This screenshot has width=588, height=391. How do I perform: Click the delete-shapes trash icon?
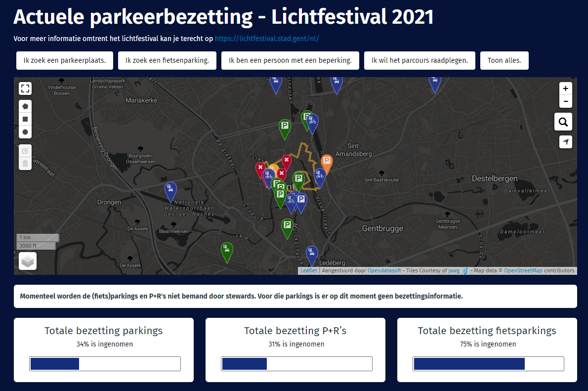click(x=25, y=163)
